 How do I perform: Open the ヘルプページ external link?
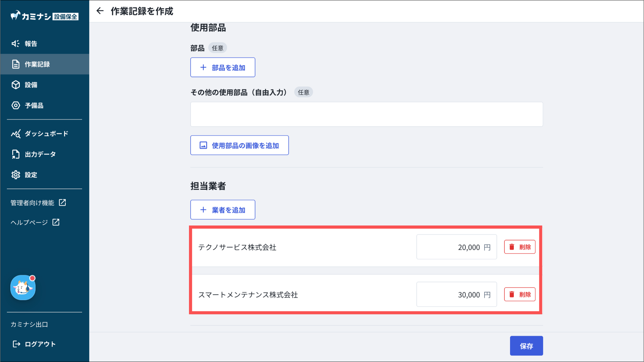(35, 222)
